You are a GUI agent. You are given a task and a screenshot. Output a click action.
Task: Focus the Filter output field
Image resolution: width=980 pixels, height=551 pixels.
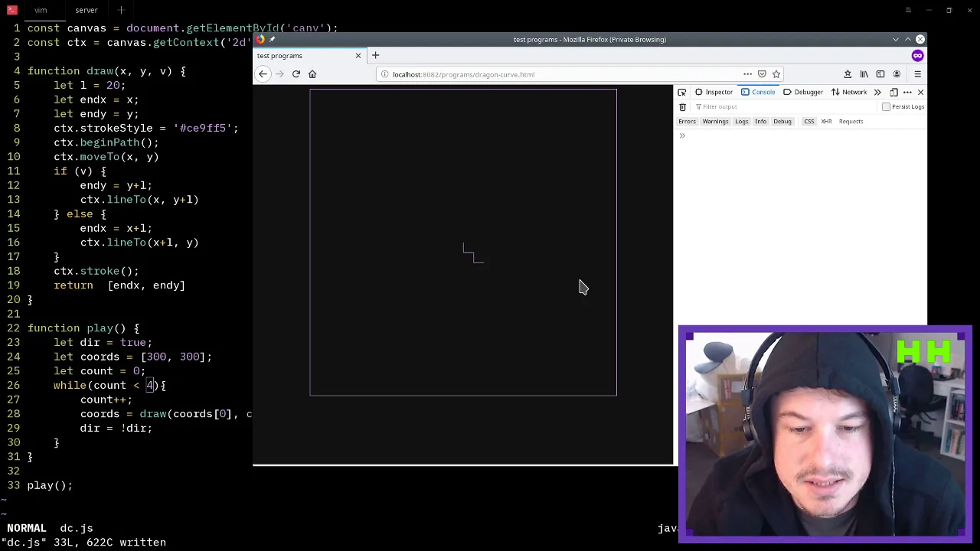click(785, 107)
